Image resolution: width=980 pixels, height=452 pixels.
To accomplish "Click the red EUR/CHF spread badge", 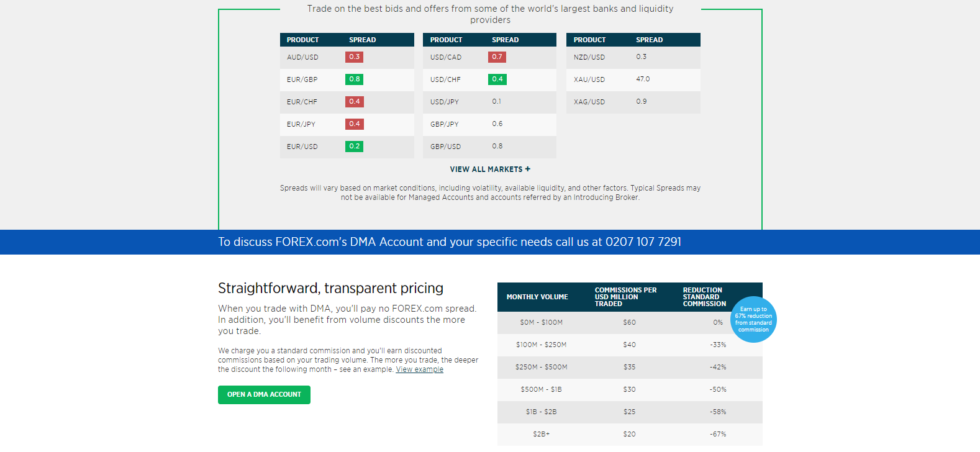I will coord(354,102).
